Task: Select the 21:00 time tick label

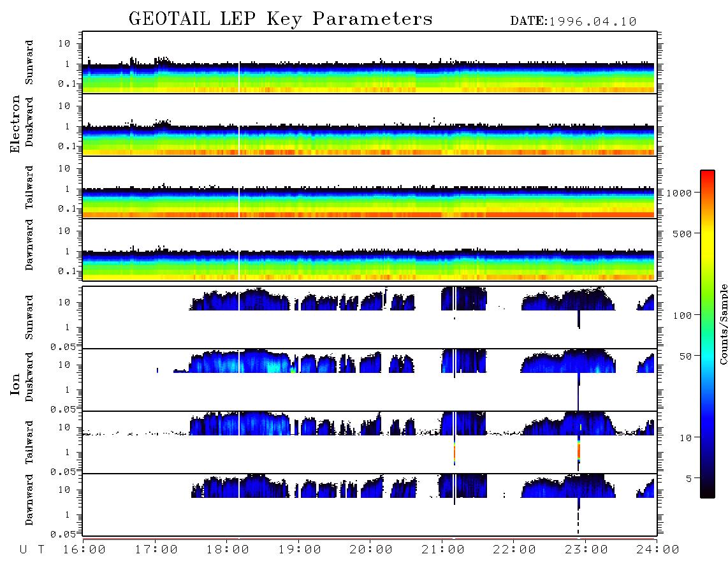Action: coord(444,550)
